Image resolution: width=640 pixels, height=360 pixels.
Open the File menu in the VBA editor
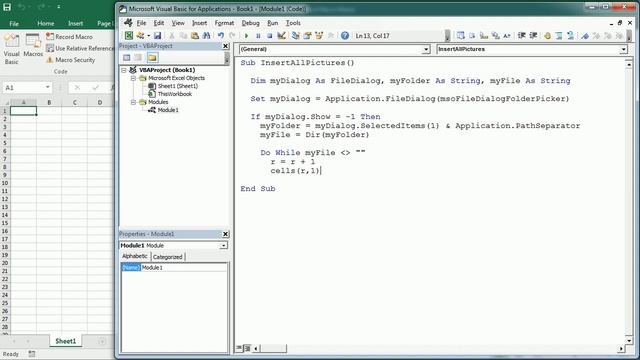pyautogui.click(x=142, y=23)
